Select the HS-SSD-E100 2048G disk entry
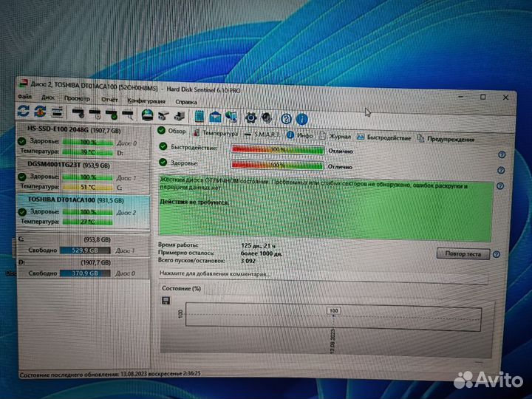Viewport: 532px width, 399px height. click(x=83, y=141)
